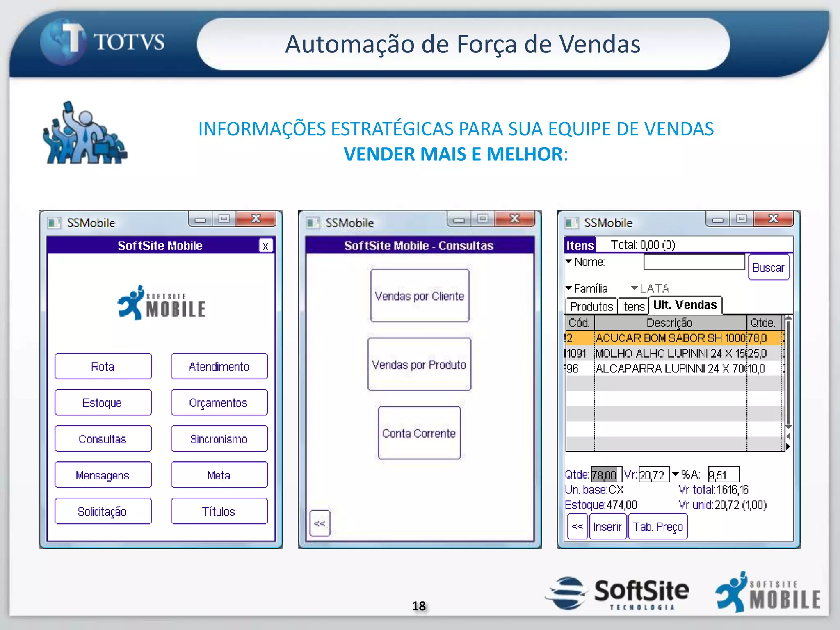Select MOLHO ALHO LUPINNI row
840x630 pixels.
tap(675, 353)
